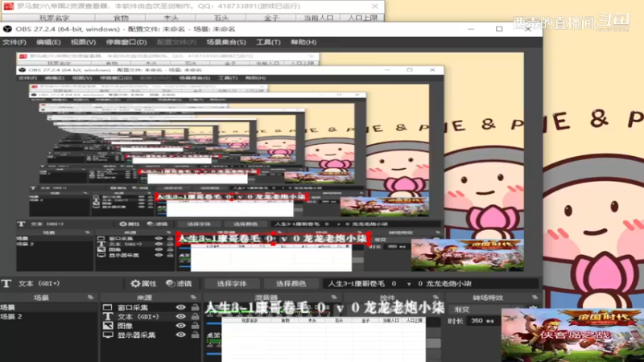
Task: Open the 文件(F) menu
Action: [14, 43]
